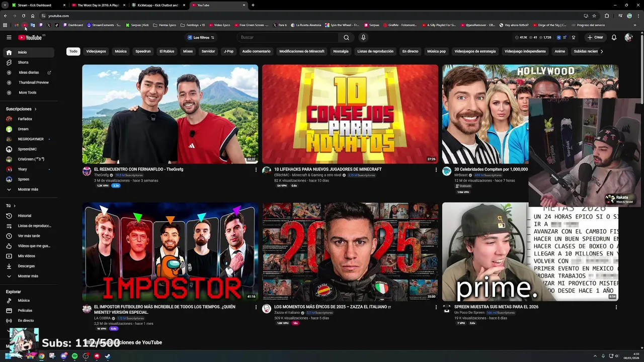Switch to Kicklet.app browser tab

[x=158, y=5]
